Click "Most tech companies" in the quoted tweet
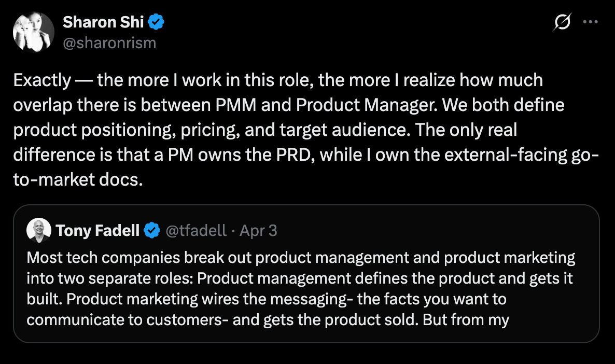The height and width of the screenshot is (364, 615). (84, 258)
